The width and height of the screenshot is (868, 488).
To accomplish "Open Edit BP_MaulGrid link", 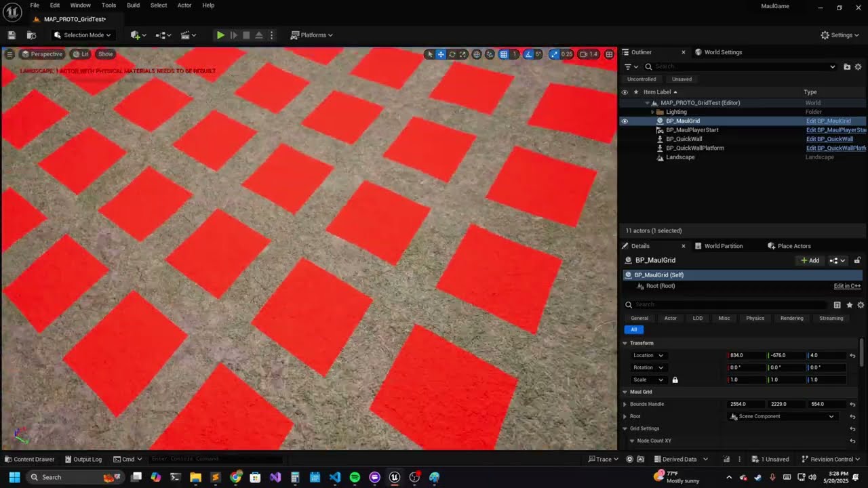I will tap(828, 121).
